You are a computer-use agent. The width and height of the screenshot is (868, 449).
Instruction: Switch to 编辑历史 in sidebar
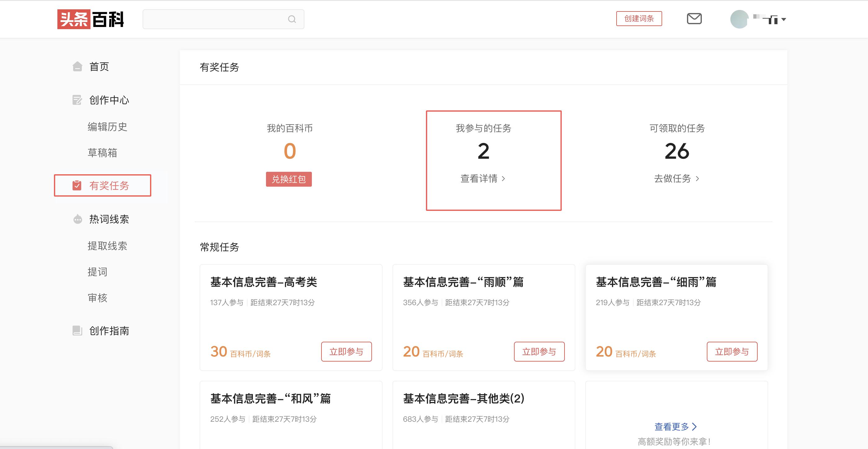(107, 127)
